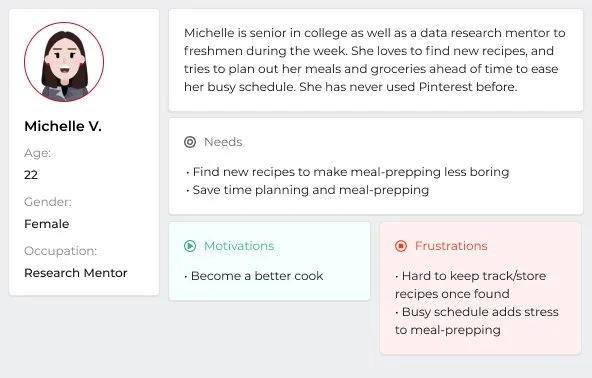592x378 pixels.
Task: Click the green Motivations play icon
Action: (x=190, y=246)
